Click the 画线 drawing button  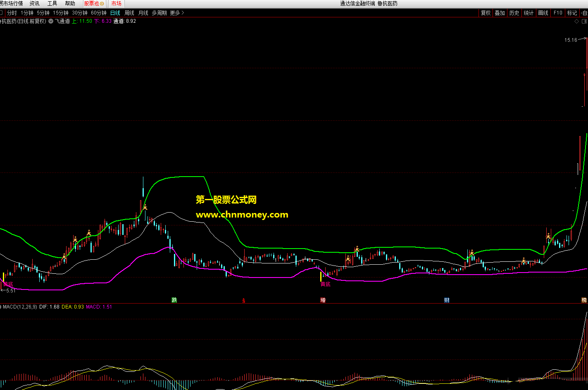click(x=543, y=13)
